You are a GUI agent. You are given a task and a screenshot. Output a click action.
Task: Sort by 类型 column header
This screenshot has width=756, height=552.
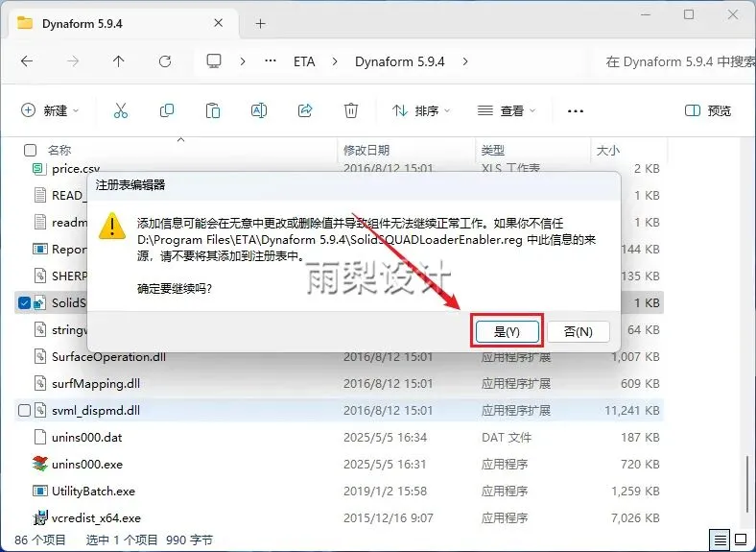(493, 151)
